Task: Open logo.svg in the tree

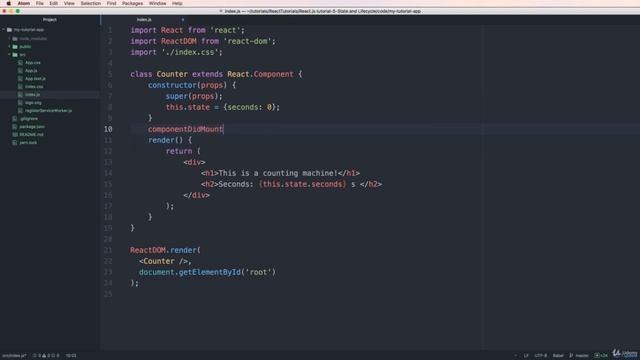Action: coord(33,102)
